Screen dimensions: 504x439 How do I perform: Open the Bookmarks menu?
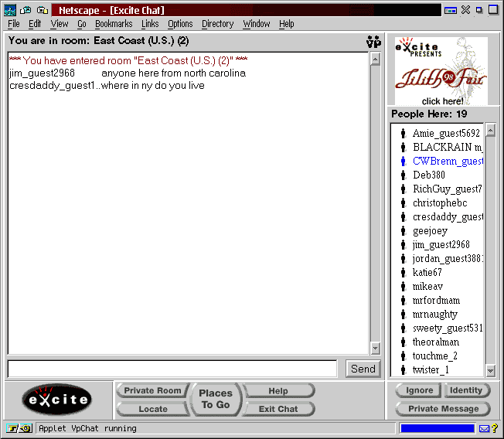click(x=114, y=24)
